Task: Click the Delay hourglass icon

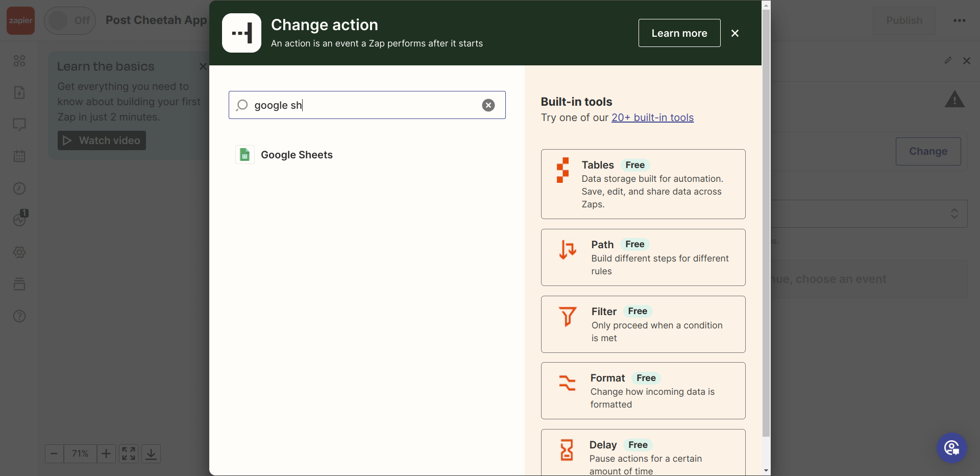Action: 567,450
